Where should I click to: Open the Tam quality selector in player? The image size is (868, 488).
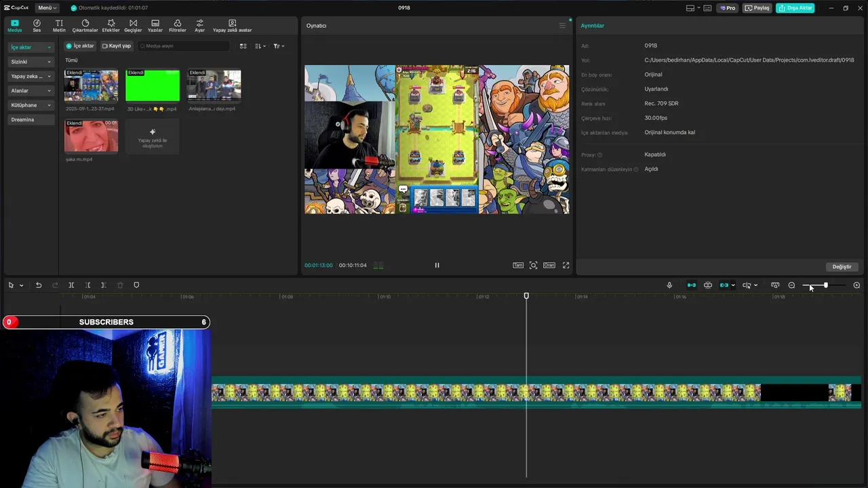518,265
